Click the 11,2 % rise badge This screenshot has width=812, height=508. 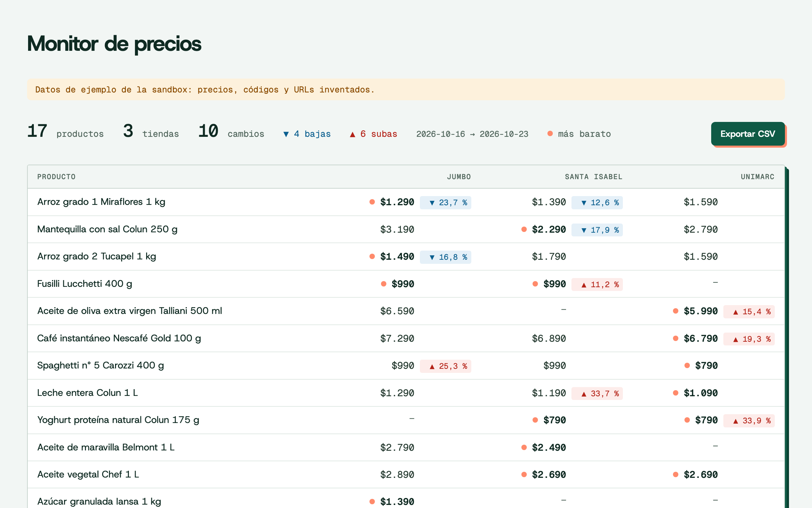click(x=597, y=284)
